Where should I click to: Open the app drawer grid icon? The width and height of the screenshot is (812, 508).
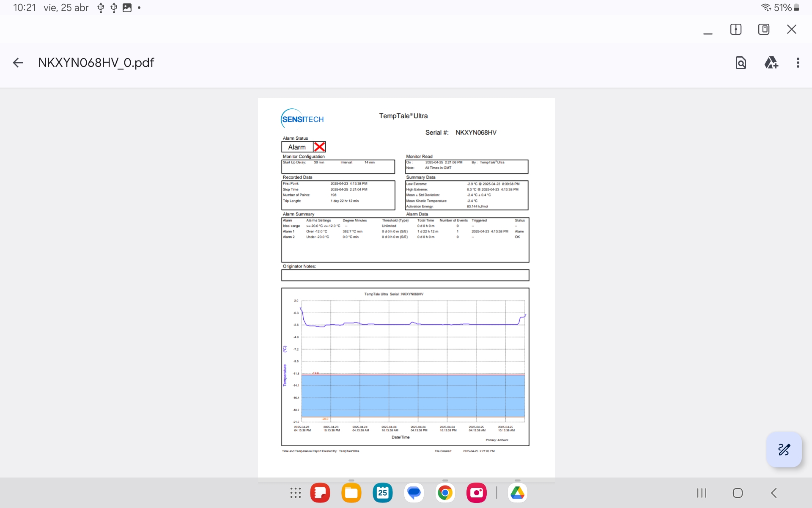click(x=296, y=493)
